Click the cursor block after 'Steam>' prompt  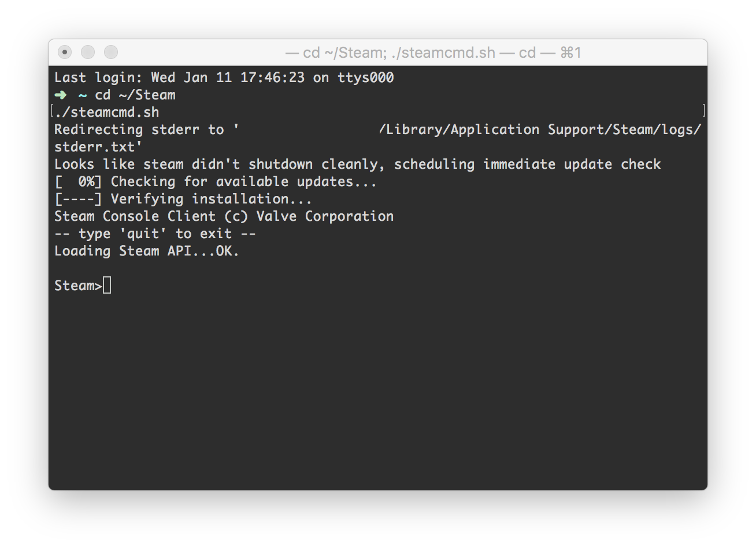(x=107, y=286)
